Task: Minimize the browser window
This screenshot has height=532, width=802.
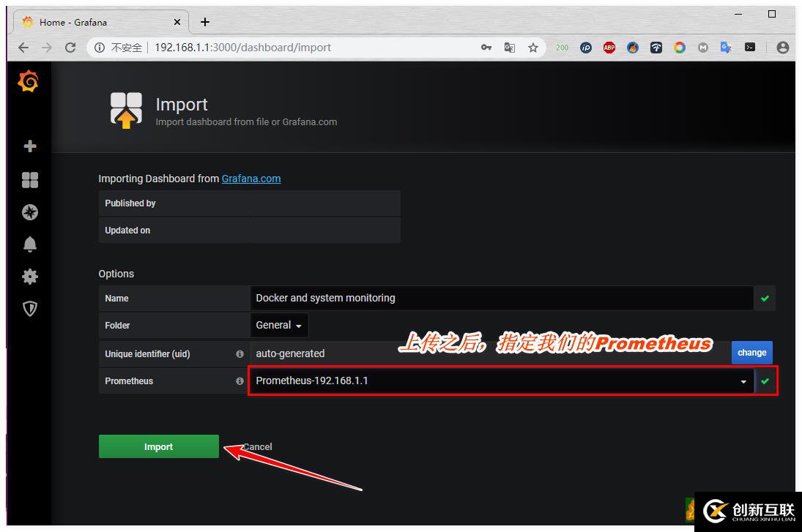Action: (738, 15)
